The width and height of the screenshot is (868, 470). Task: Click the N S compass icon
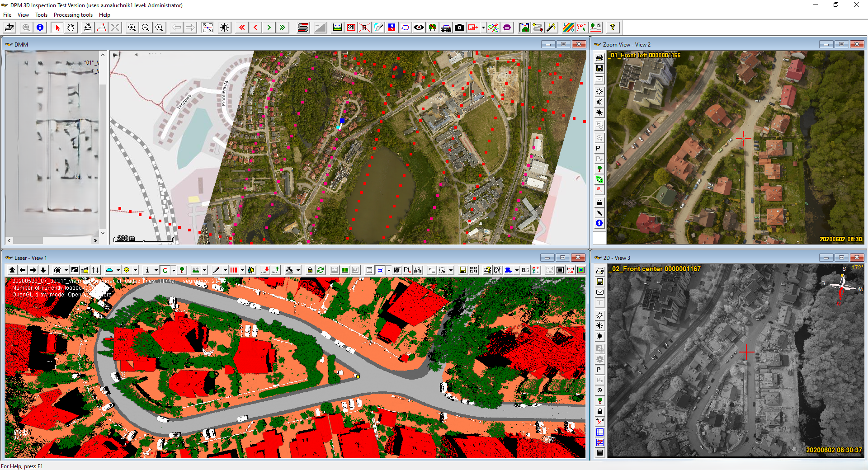coord(392,28)
